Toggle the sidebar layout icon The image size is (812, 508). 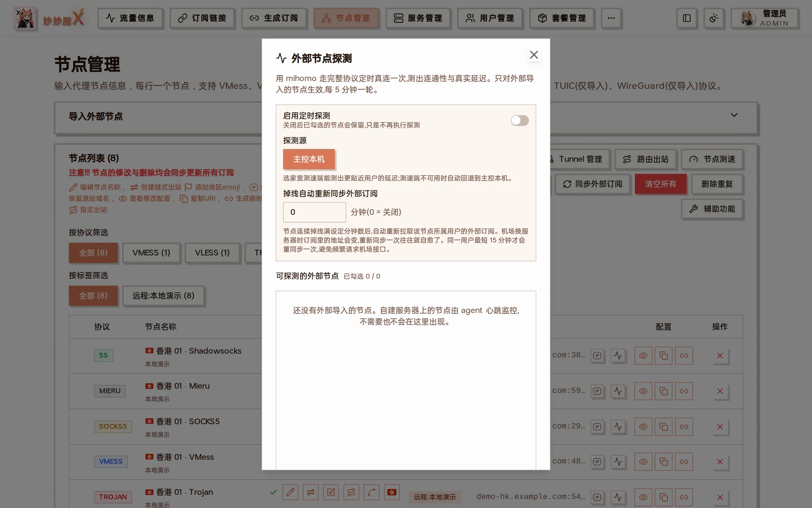pos(687,18)
